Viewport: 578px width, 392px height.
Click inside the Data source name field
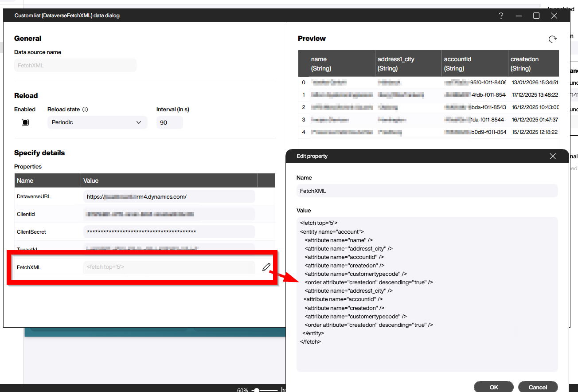click(x=75, y=65)
